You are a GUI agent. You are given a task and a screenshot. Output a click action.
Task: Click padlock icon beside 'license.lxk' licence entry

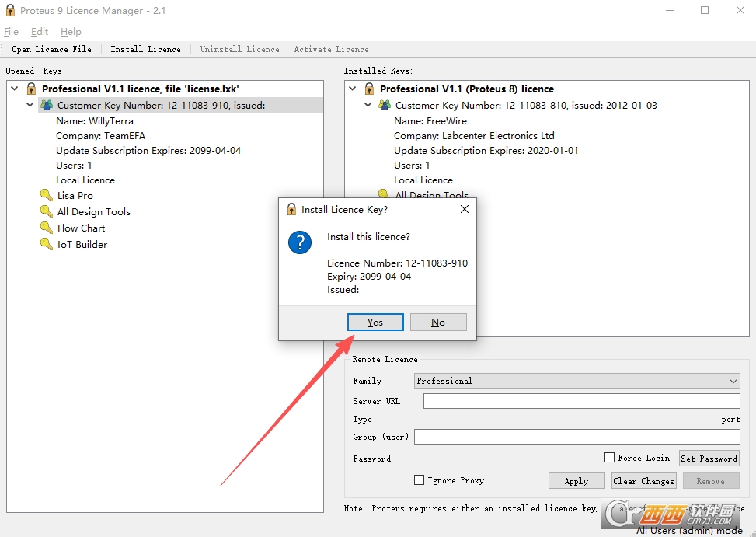click(31, 89)
